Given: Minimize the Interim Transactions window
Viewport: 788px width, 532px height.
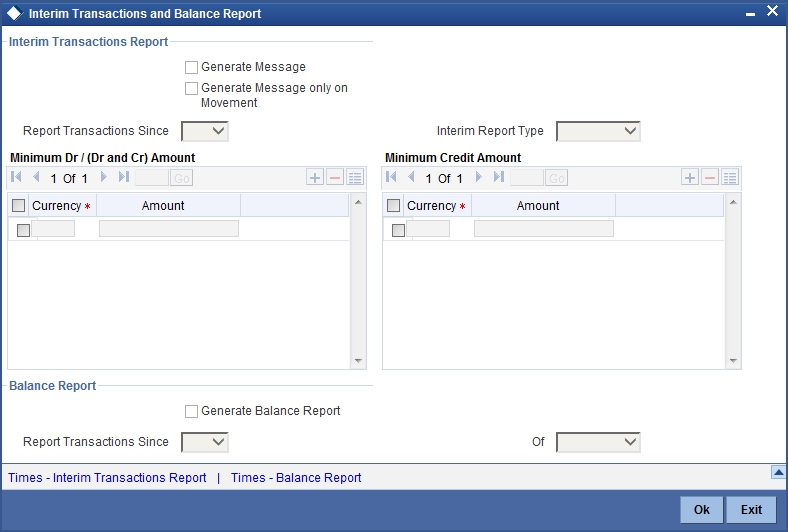Looking at the screenshot, I should pos(750,14).
